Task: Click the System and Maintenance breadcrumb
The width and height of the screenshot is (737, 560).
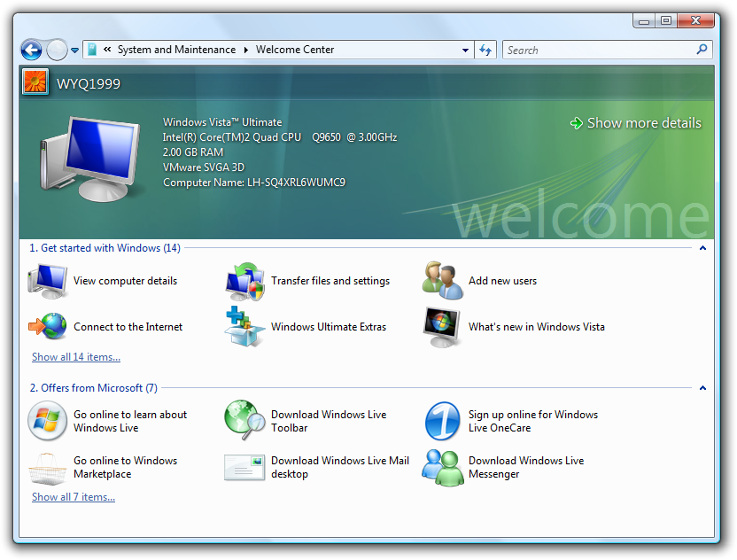Action: 176,50
